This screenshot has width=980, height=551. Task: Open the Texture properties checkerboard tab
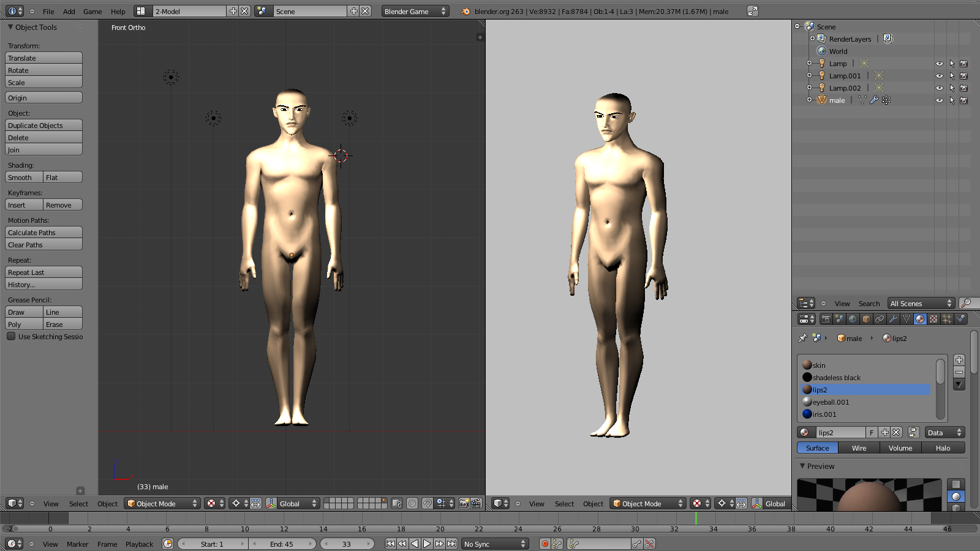tap(933, 319)
